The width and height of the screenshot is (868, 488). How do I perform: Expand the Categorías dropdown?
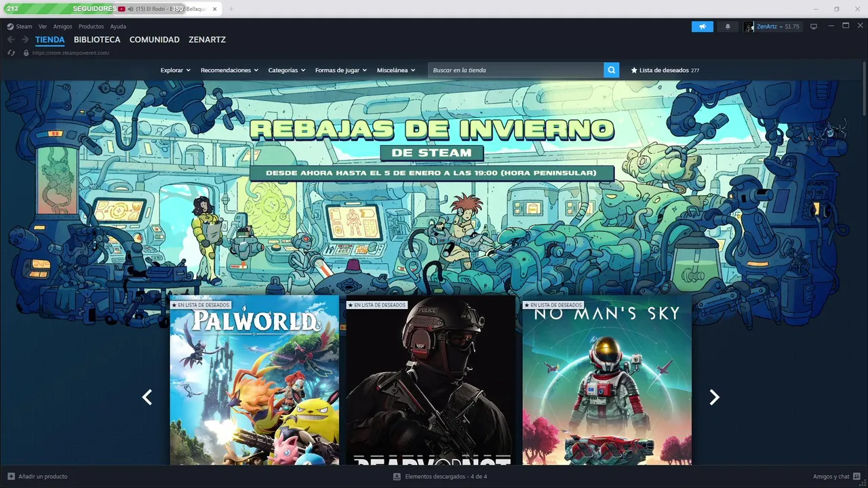coord(287,70)
